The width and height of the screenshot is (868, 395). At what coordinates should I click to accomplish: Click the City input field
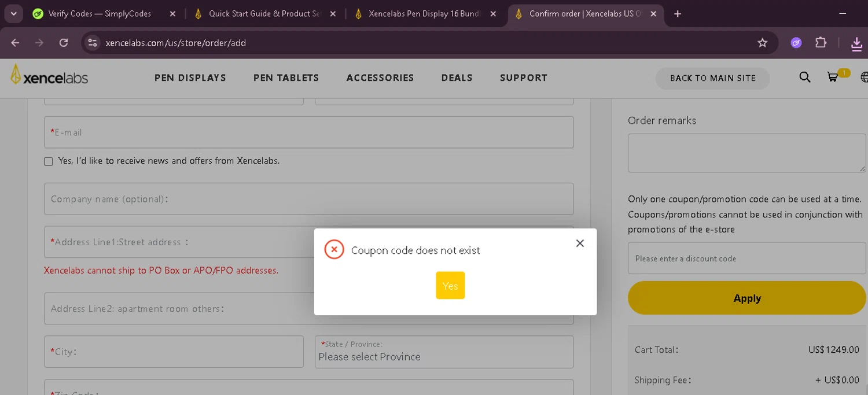[x=174, y=352]
